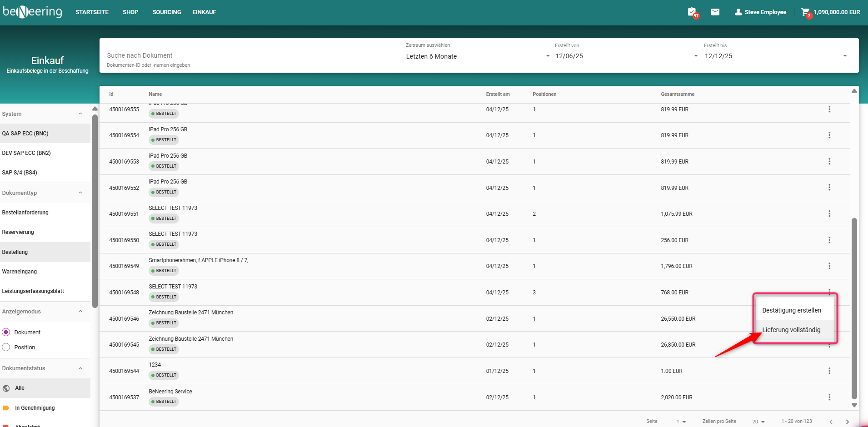Image resolution: width=868 pixels, height=427 pixels.
Task: Click the beNeering logo
Action: pyautogui.click(x=32, y=12)
